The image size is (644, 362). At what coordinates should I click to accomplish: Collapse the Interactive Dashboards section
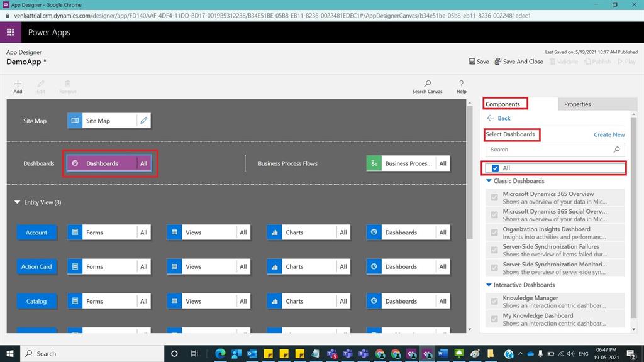pos(489,285)
